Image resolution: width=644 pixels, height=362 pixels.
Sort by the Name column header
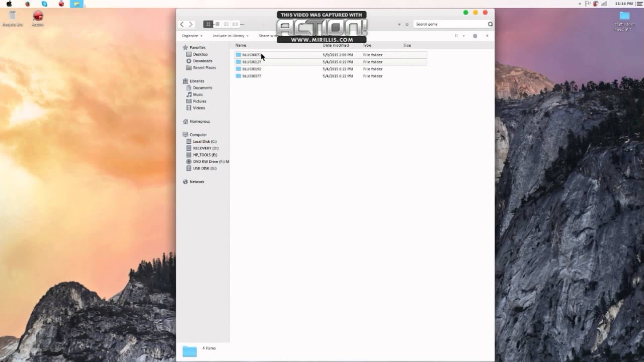[x=241, y=45]
